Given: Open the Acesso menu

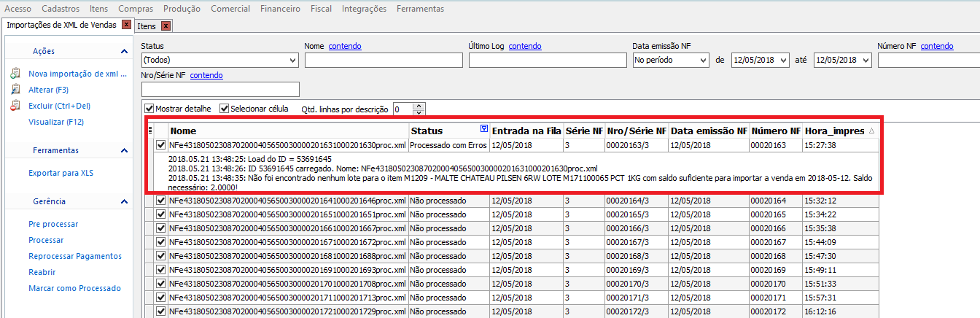Looking at the screenshot, I should 18,9.
